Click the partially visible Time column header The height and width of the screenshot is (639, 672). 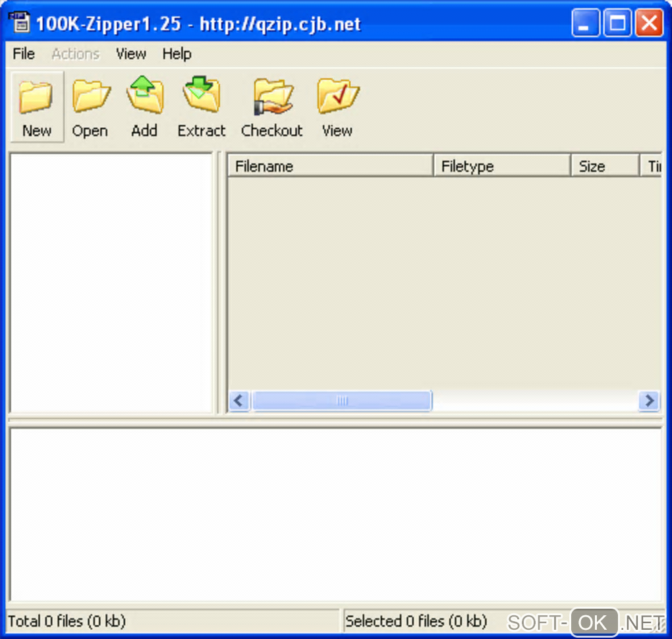point(652,166)
